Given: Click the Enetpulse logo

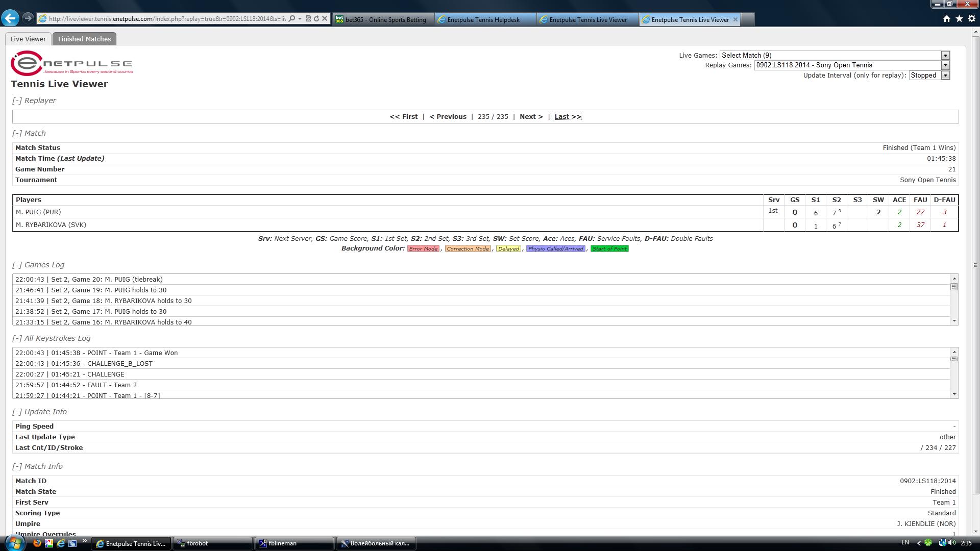Looking at the screenshot, I should coord(71,63).
